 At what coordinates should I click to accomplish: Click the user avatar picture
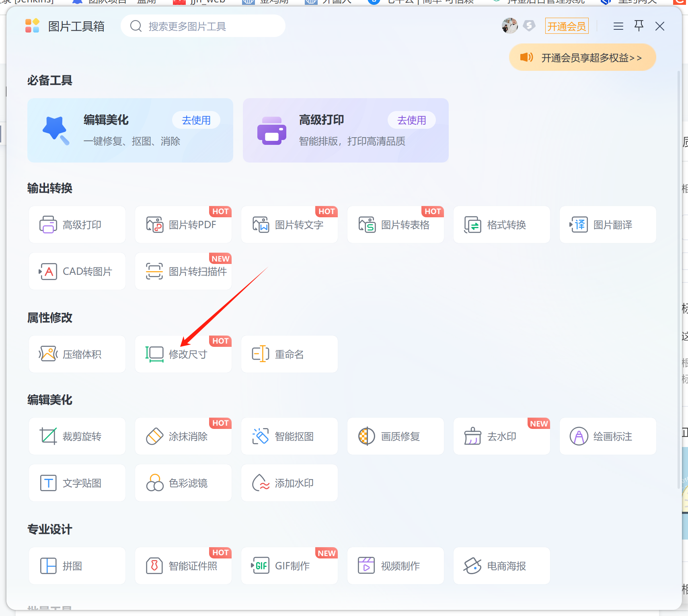point(509,26)
